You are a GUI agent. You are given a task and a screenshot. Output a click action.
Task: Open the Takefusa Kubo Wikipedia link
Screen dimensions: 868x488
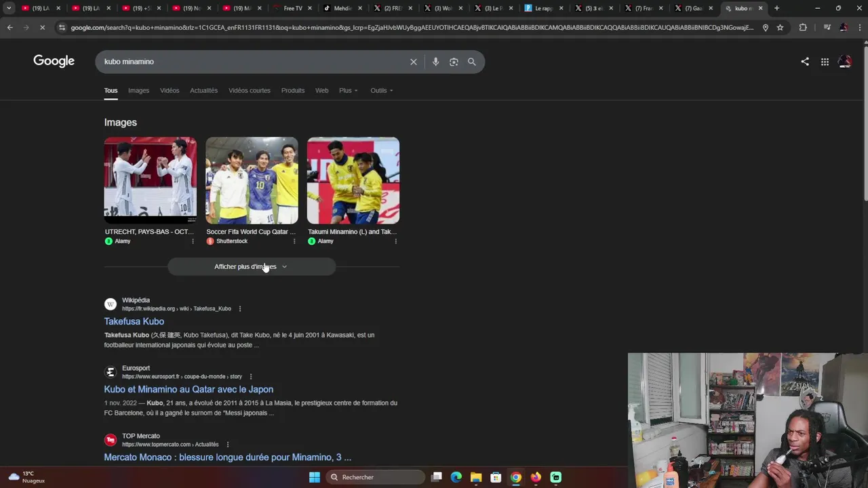pos(134,321)
